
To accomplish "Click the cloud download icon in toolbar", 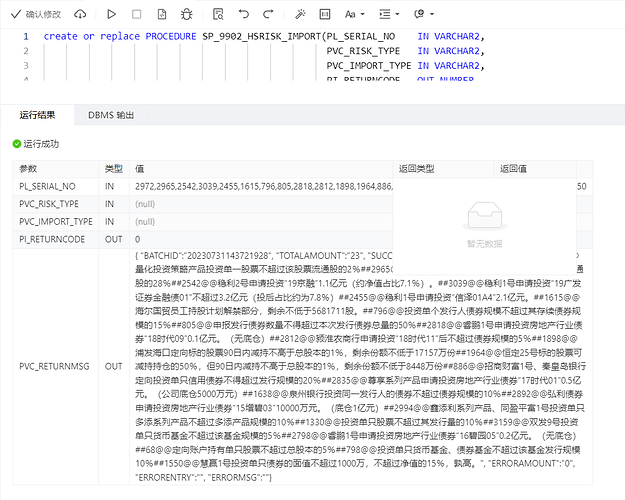I will click(80, 14).
